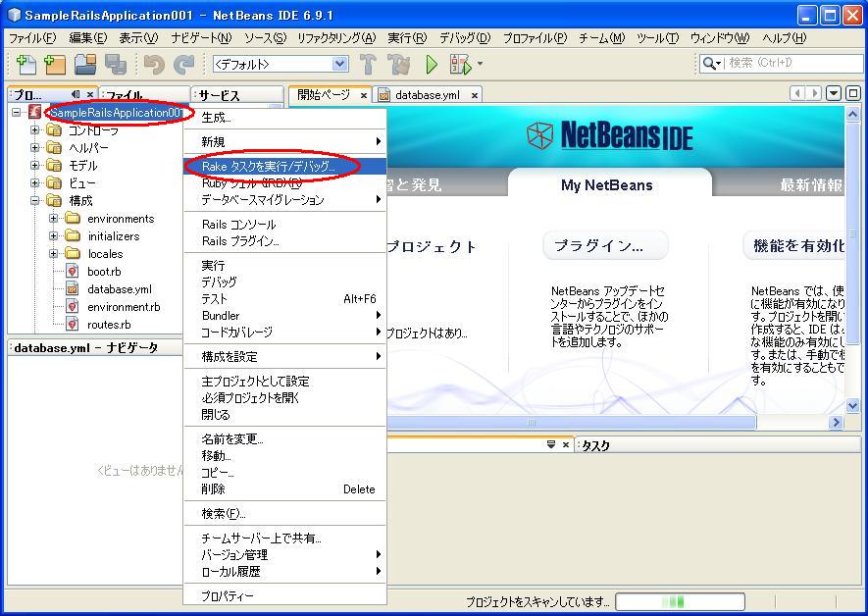Viewport: 868px width, 616px height.
Task: Minimize the bottom output panel
Action: 551,444
